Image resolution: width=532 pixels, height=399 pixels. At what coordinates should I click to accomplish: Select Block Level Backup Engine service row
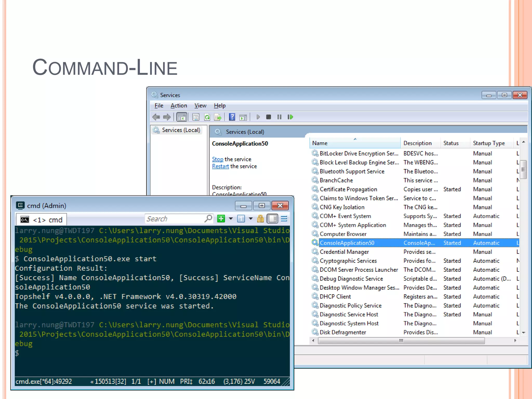(x=415, y=162)
